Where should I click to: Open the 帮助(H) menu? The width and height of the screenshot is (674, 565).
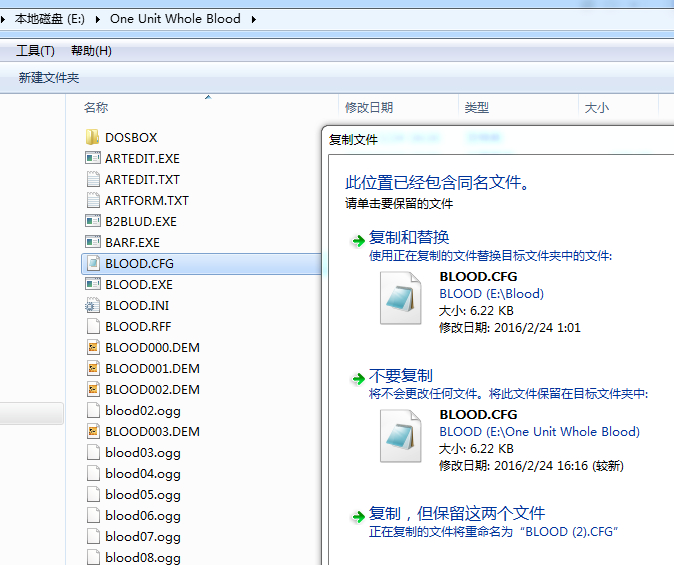click(x=91, y=51)
